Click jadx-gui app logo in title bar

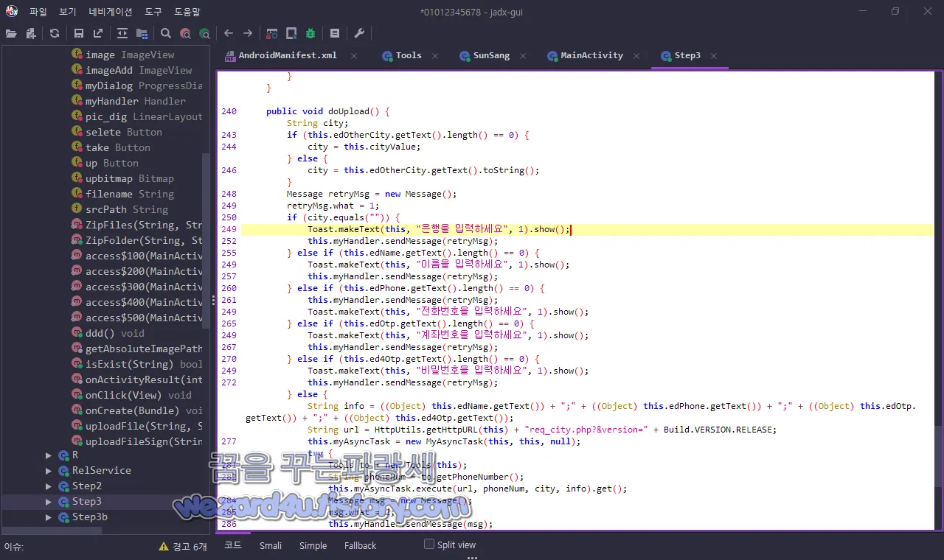pos(12,11)
